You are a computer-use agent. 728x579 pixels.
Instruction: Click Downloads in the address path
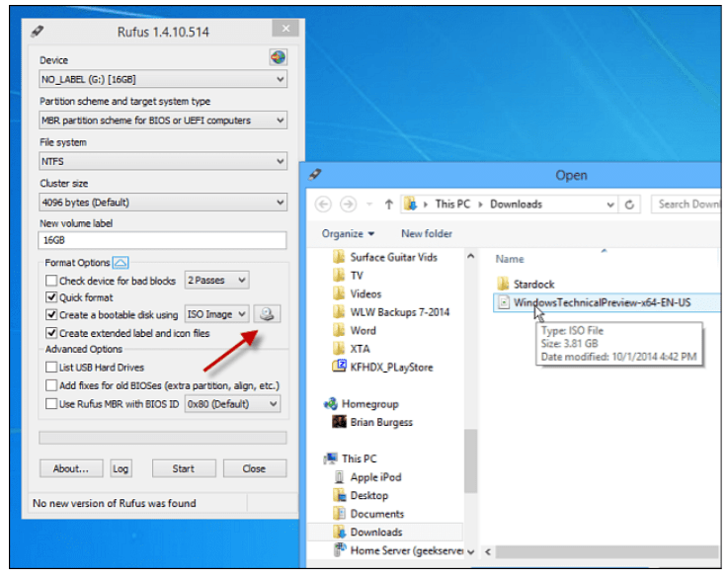coord(516,205)
